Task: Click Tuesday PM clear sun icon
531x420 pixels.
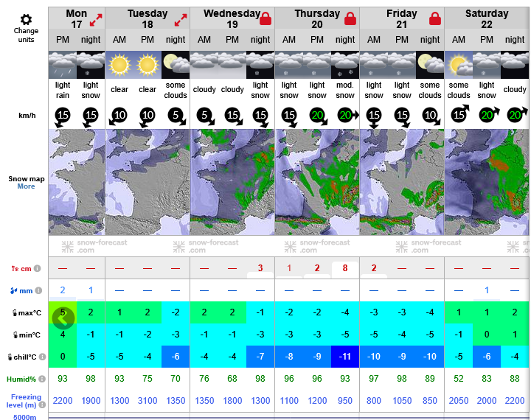Action: pos(147,65)
